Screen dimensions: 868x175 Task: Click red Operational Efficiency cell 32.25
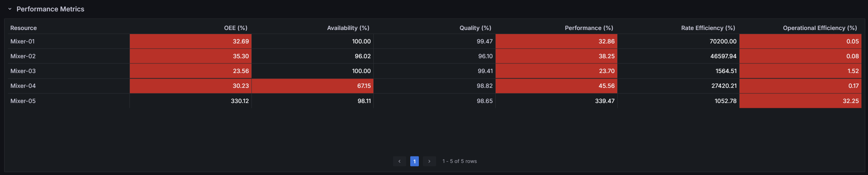tap(800, 101)
